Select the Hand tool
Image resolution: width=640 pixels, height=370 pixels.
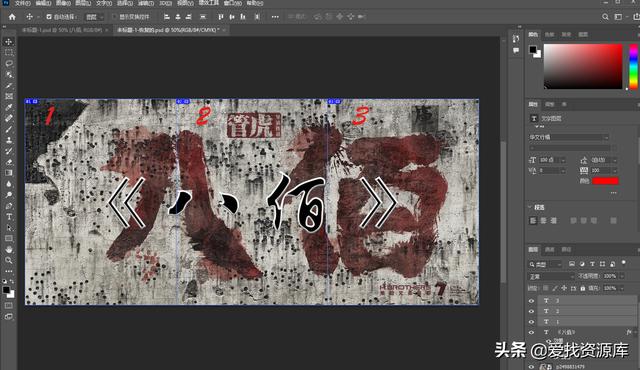pos(9,249)
